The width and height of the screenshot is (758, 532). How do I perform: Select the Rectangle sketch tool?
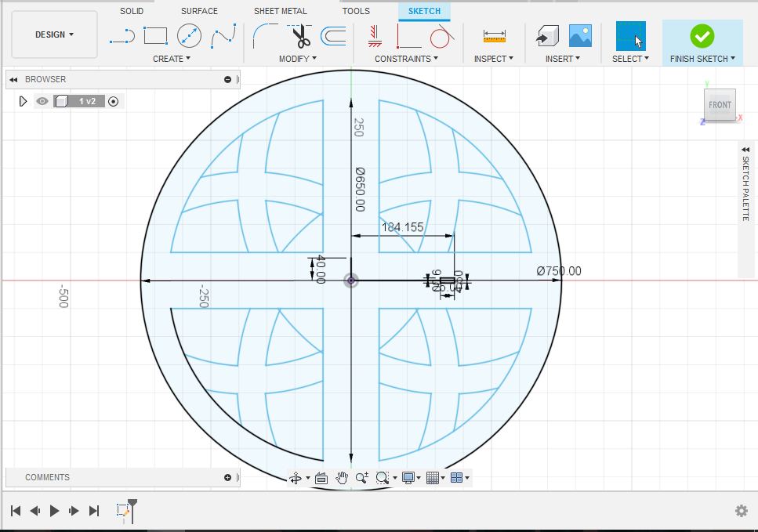(x=156, y=36)
